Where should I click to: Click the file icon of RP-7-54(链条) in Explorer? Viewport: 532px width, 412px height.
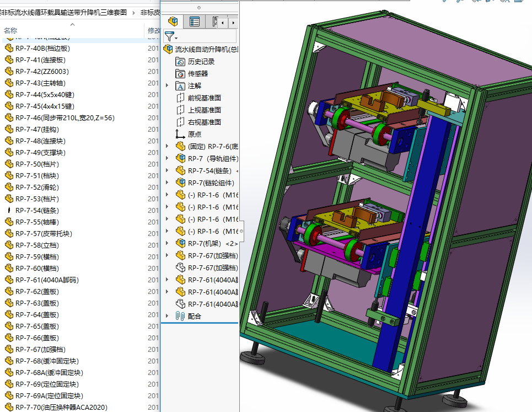point(9,210)
